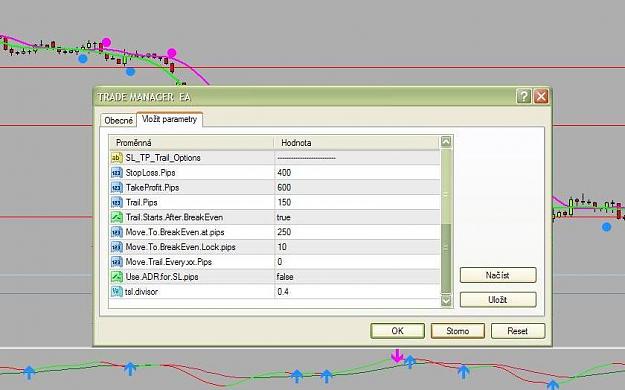The image size is (625, 390).
Task: Load parameters with the Načíst button
Action: [498, 275]
